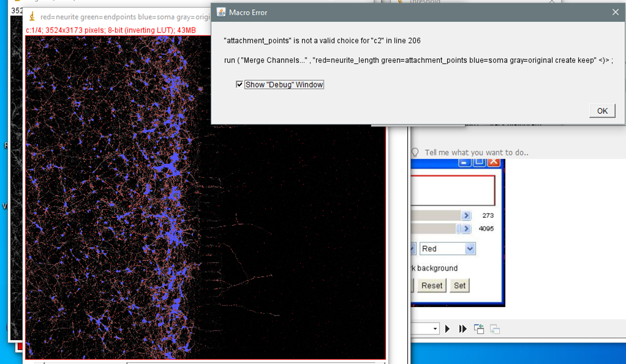Image resolution: width=626 pixels, height=364 pixels.
Task: Click OK in the Macro Error dialog
Action: point(601,111)
